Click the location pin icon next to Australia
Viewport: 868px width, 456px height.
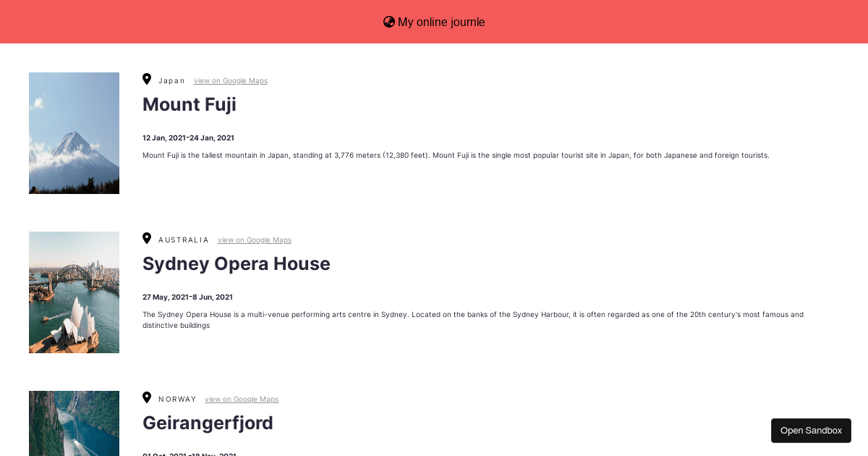coord(147,237)
